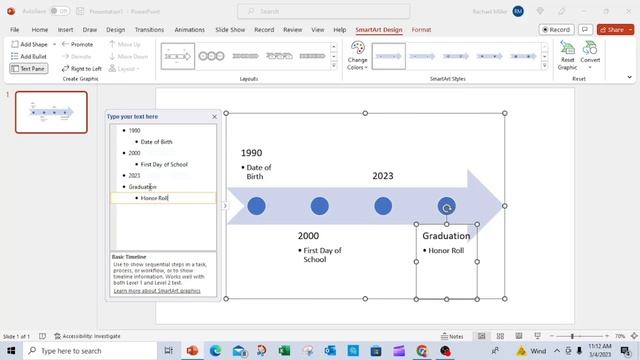Collapse text pane using the side arrow tab

224,206
